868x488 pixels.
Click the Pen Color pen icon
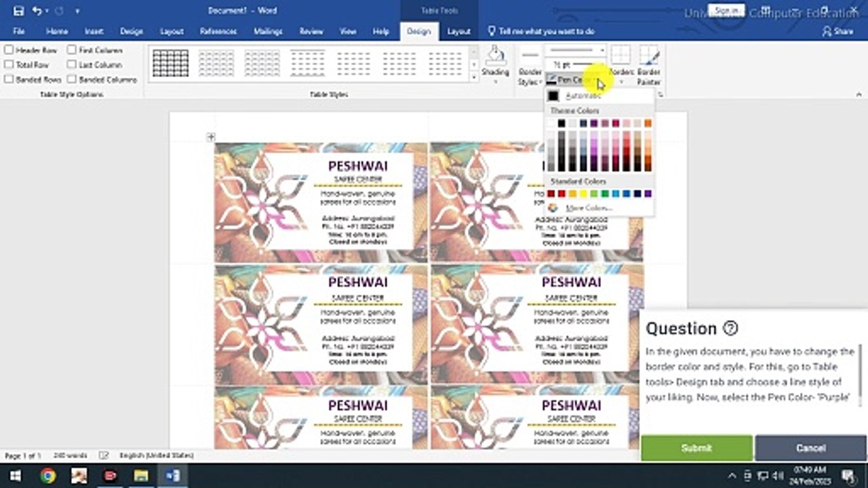click(x=551, y=79)
